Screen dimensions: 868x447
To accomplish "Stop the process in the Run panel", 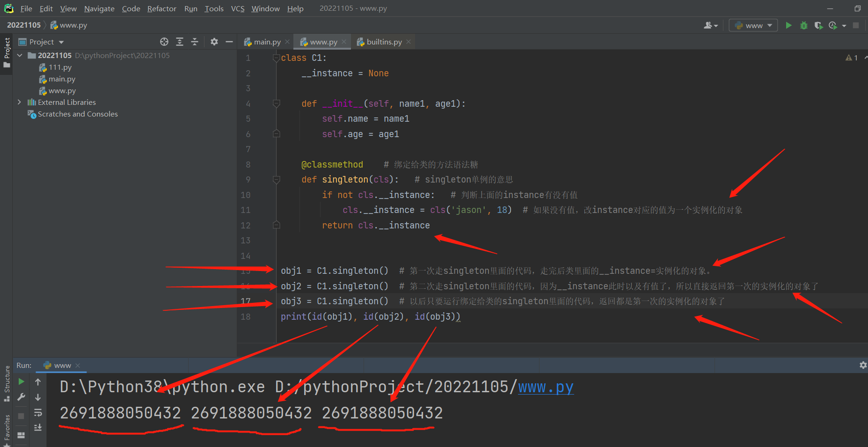I will coord(21,416).
